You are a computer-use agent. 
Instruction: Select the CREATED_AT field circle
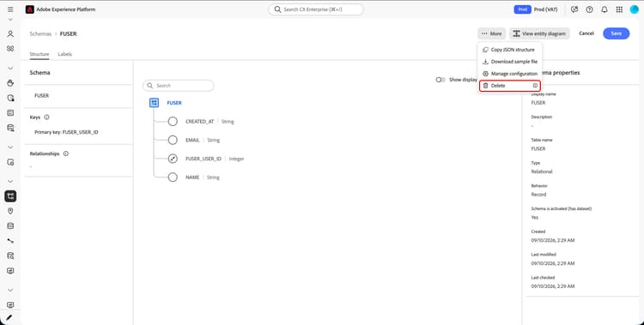click(x=173, y=122)
